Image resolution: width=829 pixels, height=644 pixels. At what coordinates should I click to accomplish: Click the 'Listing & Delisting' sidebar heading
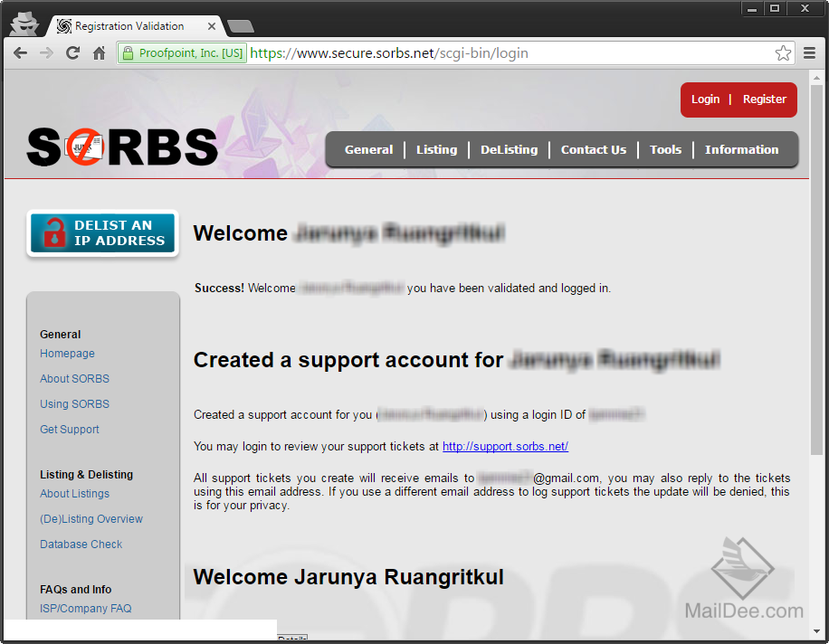[86, 475]
